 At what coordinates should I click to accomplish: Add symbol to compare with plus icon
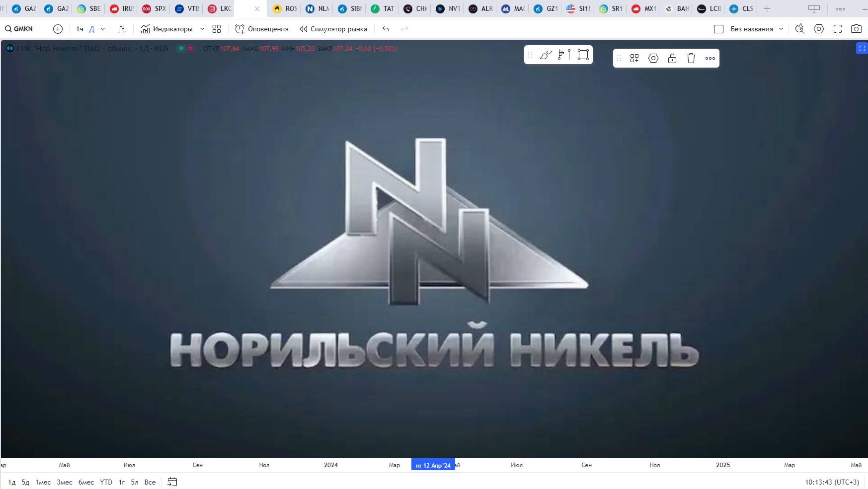[58, 29]
